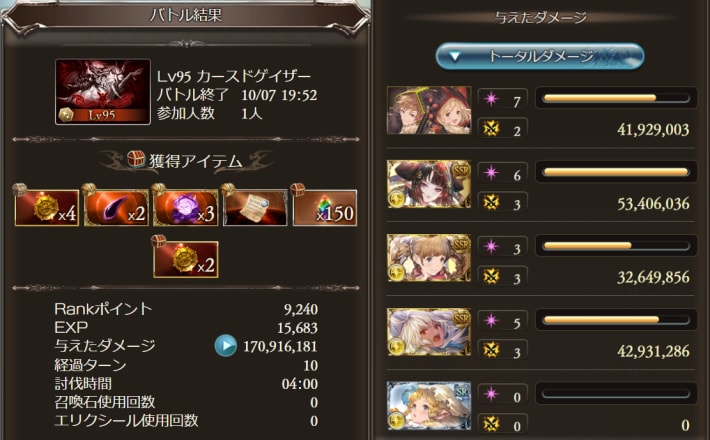Select the paper scroll reward item
The height and width of the screenshot is (440, 710).
coord(255,208)
